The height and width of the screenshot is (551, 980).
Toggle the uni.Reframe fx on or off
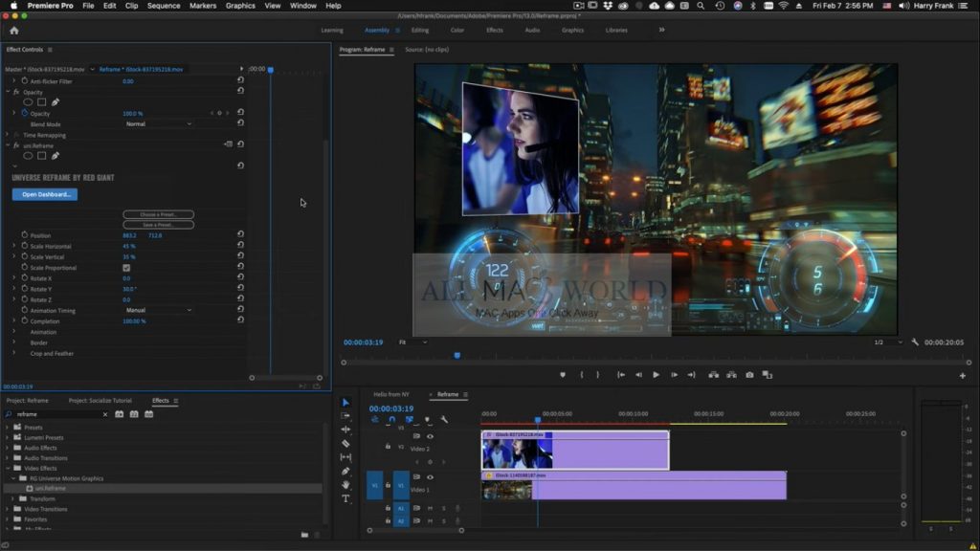pos(16,145)
